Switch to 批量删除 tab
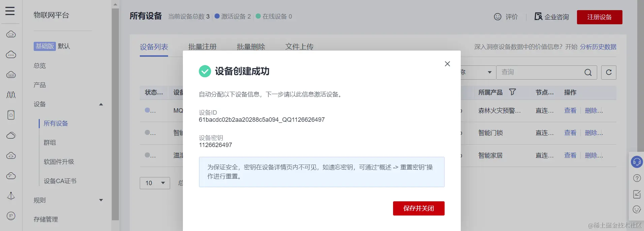Viewport: 644px width, 231px height. (x=251, y=47)
